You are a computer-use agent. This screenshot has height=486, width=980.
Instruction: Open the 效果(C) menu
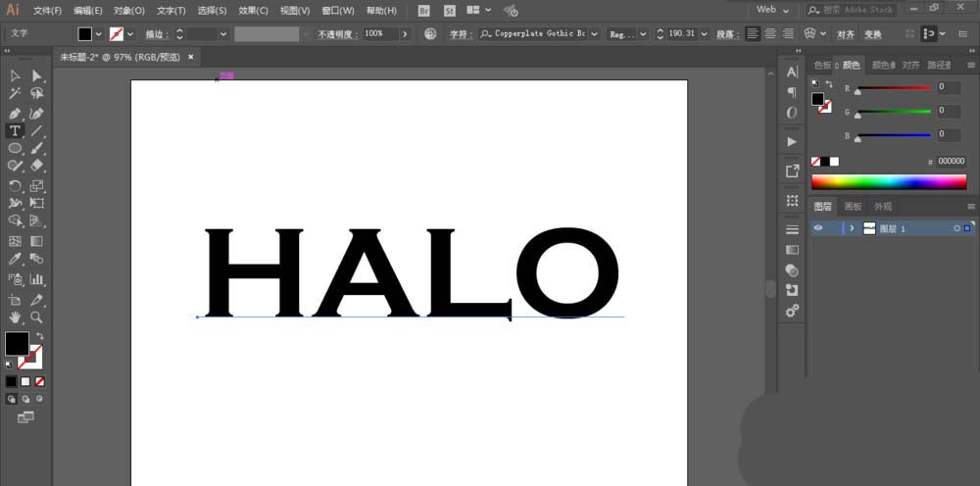coord(254,11)
